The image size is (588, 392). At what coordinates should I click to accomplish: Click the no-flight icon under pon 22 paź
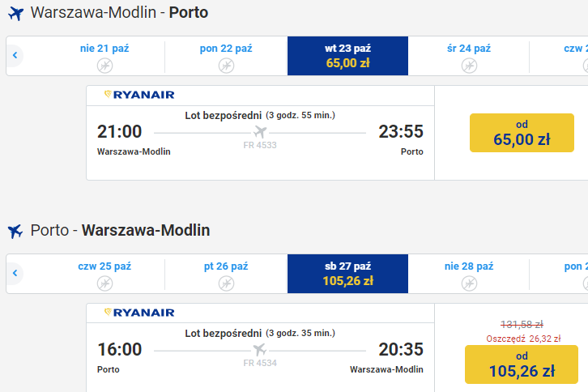[226, 66]
